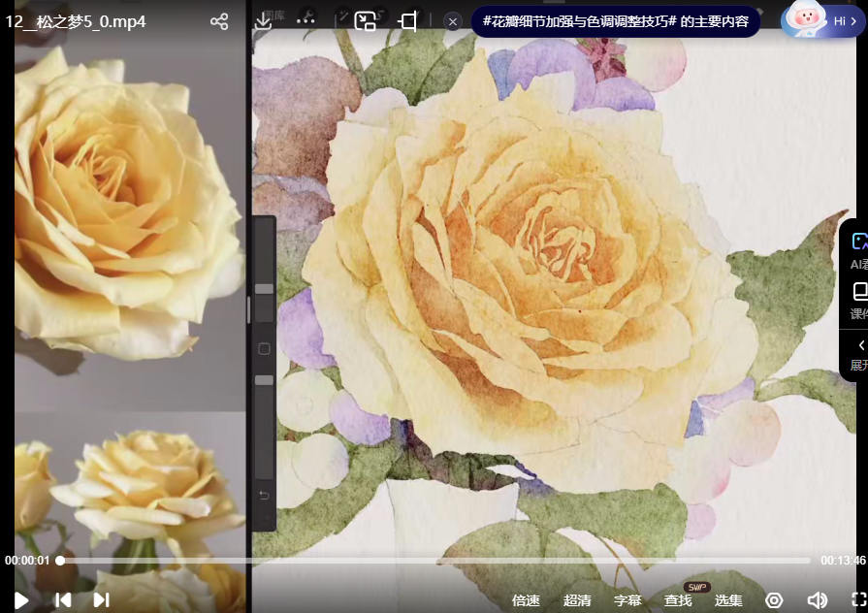Skip to the previous video
868x613 pixels.
(63, 600)
